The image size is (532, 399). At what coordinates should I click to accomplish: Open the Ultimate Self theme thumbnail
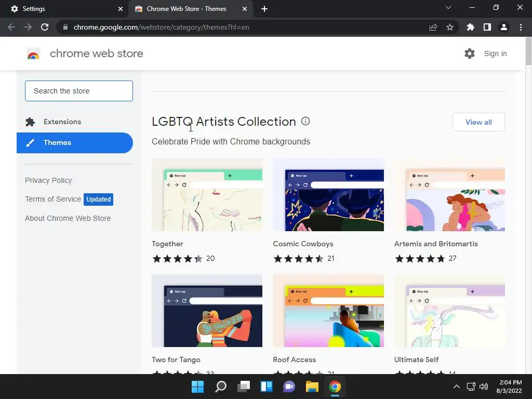point(449,311)
